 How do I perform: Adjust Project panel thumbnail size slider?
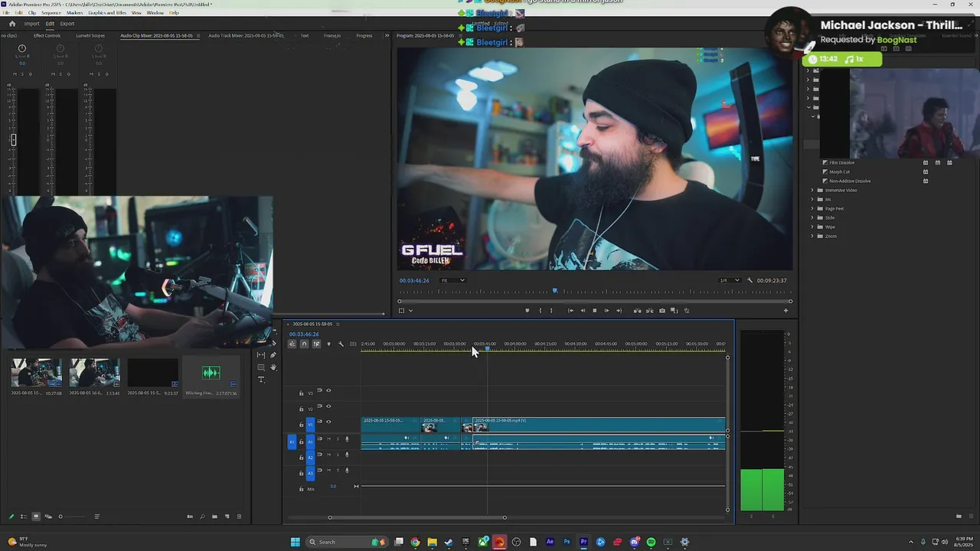60,517
